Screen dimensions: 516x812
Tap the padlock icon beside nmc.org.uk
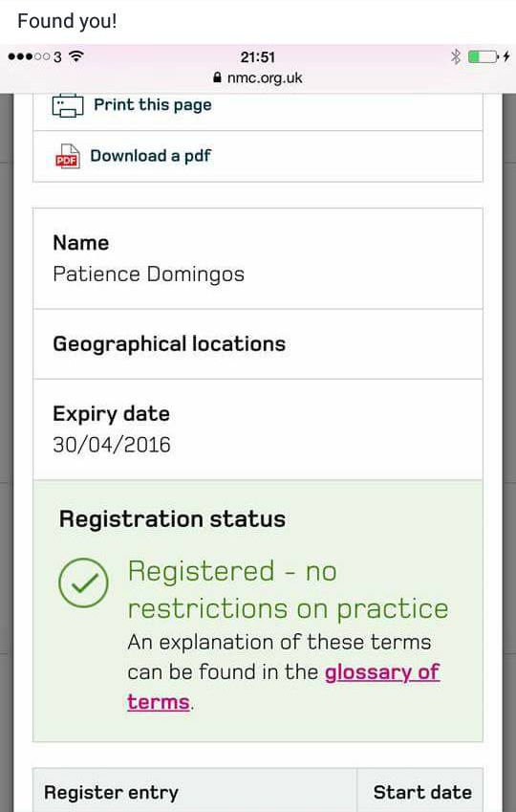[x=217, y=77]
